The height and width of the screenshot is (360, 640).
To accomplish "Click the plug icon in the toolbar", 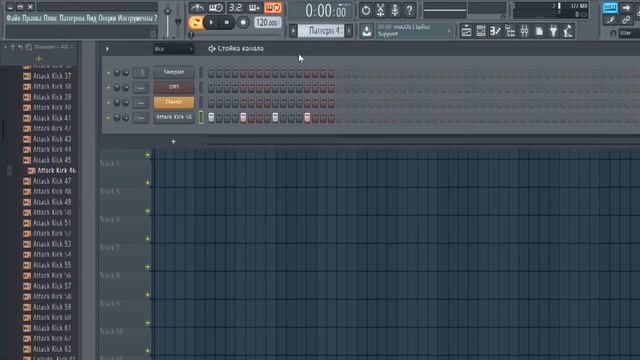I will pyautogui.click(x=553, y=31).
